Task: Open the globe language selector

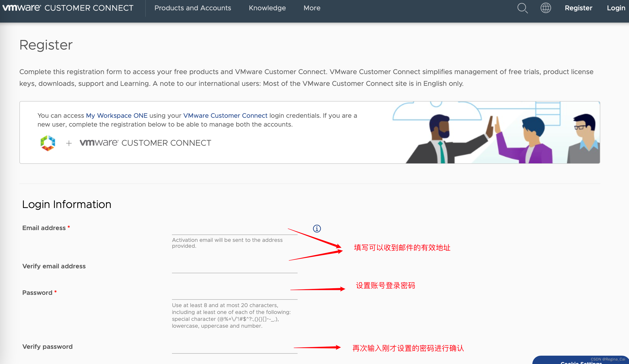Action: coord(546,8)
